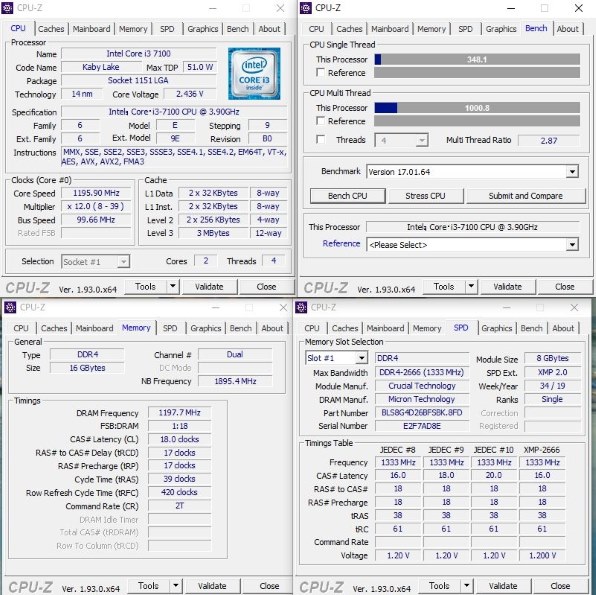596x595 pixels.
Task: Click the Multi Thread This Processor score bar 1000.8
Action: [x=477, y=108]
